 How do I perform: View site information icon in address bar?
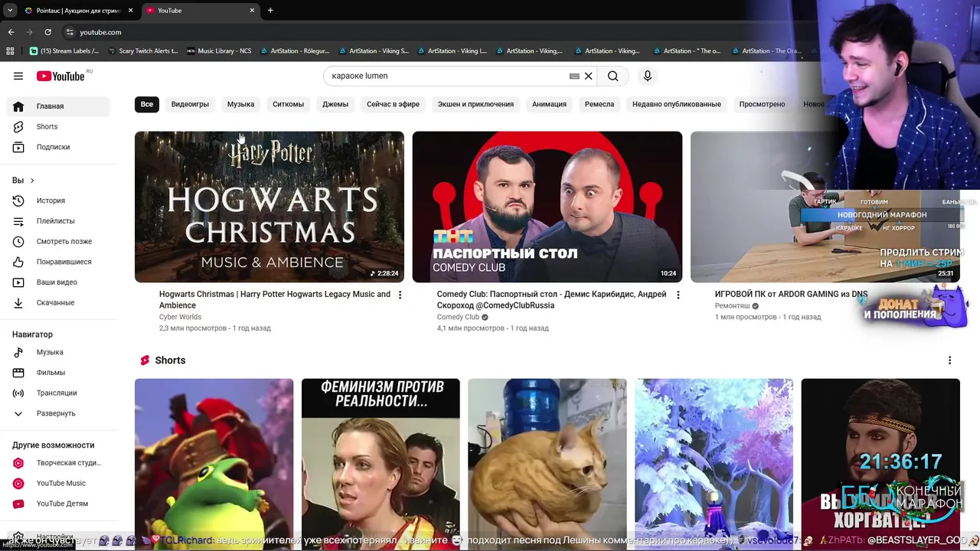[x=70, y=32]
